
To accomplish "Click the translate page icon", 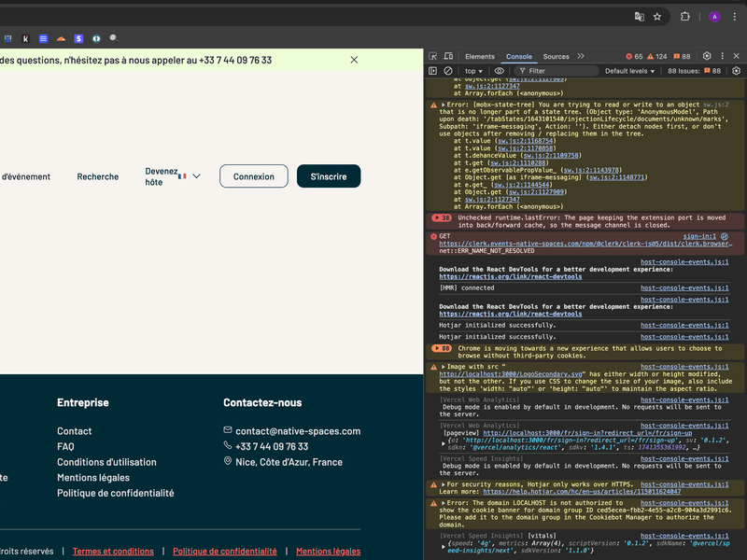I will tap(640, 17).
